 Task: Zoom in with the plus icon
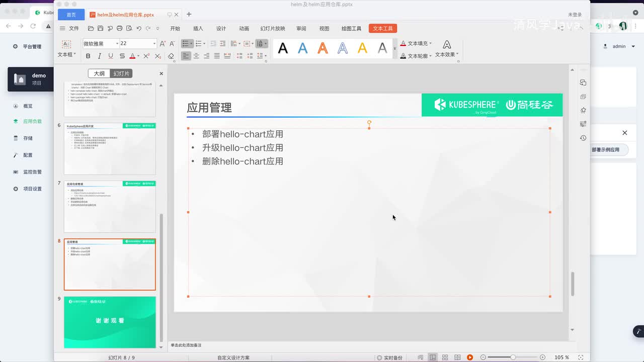(x=542, y=357)
